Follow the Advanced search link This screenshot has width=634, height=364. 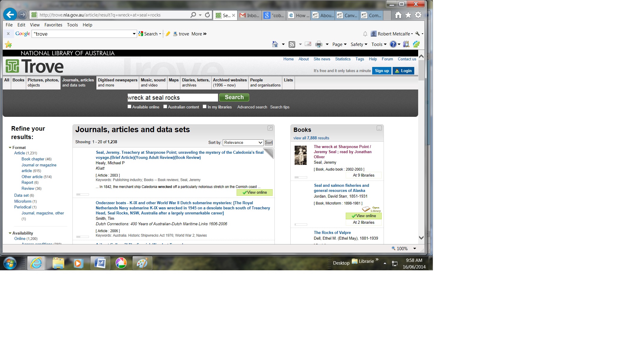point(252,107)
